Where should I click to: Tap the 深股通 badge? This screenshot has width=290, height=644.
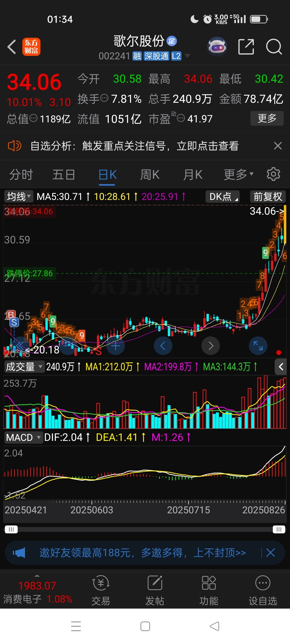point(156,56)
